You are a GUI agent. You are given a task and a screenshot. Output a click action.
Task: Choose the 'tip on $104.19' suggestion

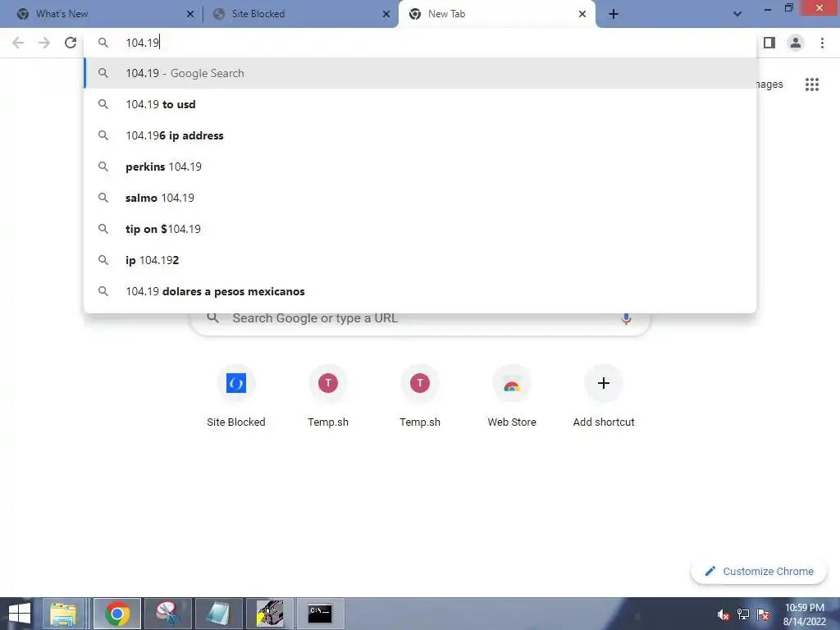pos(421,229)
